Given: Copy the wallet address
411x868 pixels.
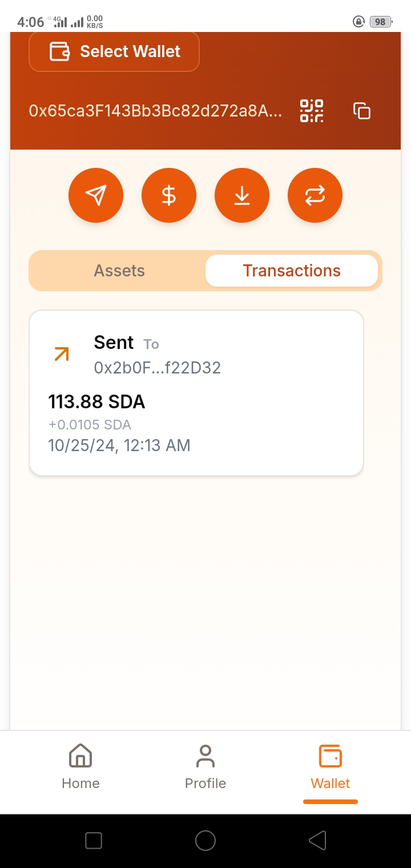Looking at the screenshot, I should (x=362, y=111).
